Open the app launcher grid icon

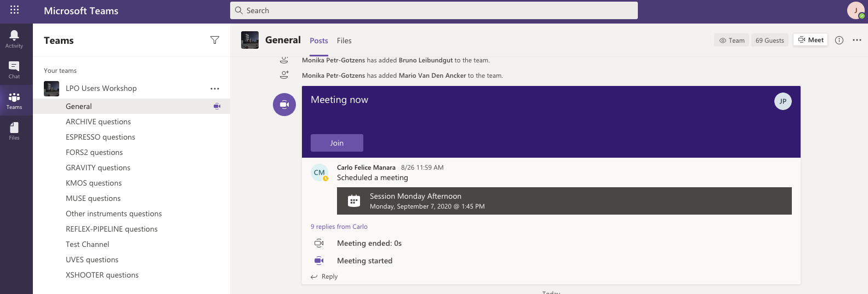click(x=14, y=10)
